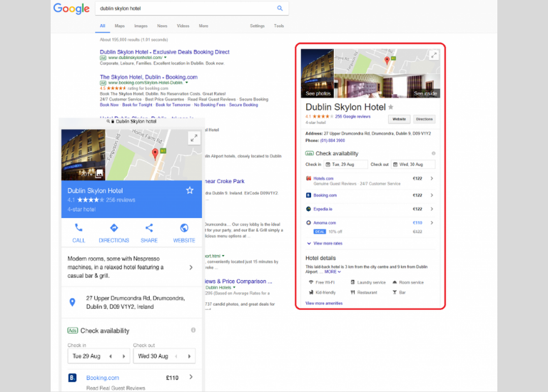
Task: Click info icon next to mobile Check availability
Action: click(x=193, y=330)
